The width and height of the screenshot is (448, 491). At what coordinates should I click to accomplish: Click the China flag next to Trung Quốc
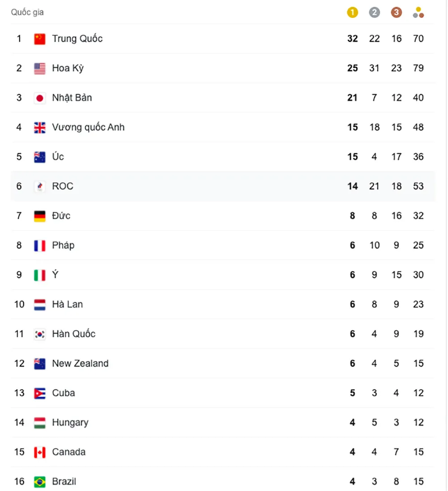(39, 39)
